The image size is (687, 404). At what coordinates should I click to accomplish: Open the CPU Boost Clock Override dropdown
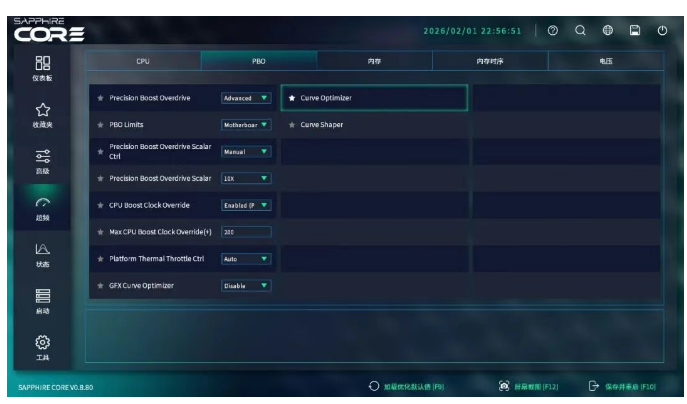(246, 205)
